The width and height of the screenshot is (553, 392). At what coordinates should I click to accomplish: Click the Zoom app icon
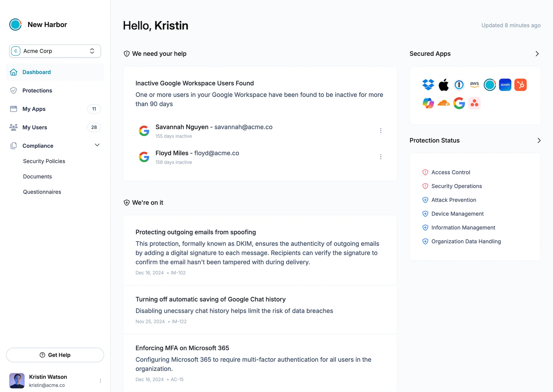[x=505, y=85]
